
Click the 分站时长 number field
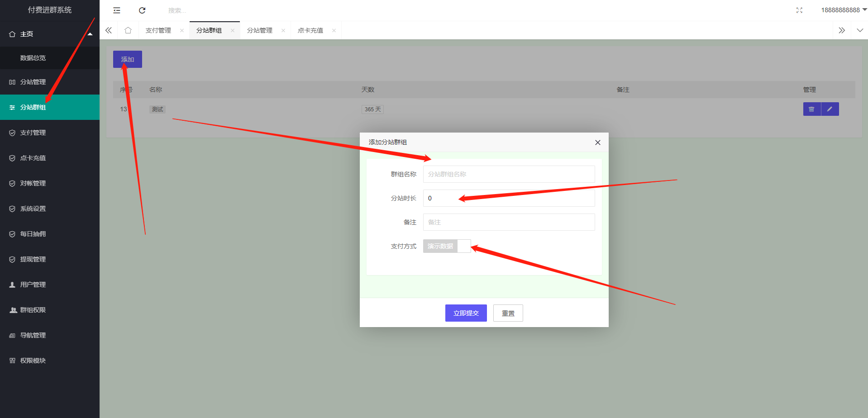pos(509,198)
